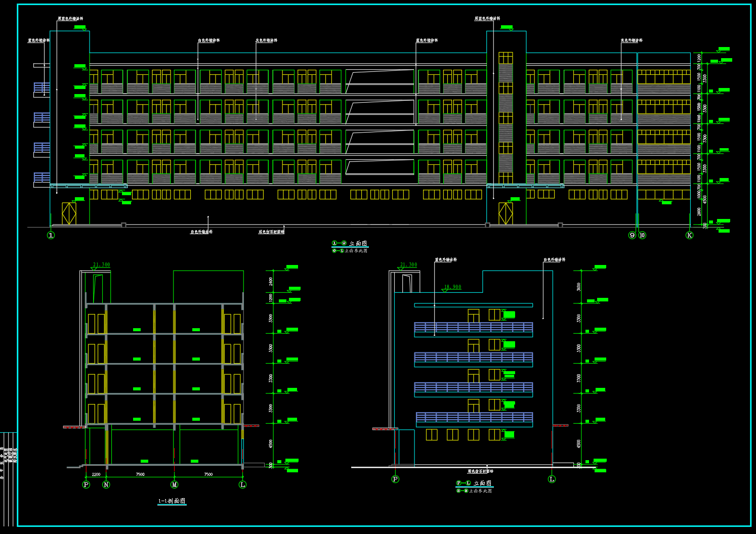Image resolution: width=756 pixels, height=534 pixels.
Task: Select the 1-1剖面图 drawing title
Action: (172, 501)
